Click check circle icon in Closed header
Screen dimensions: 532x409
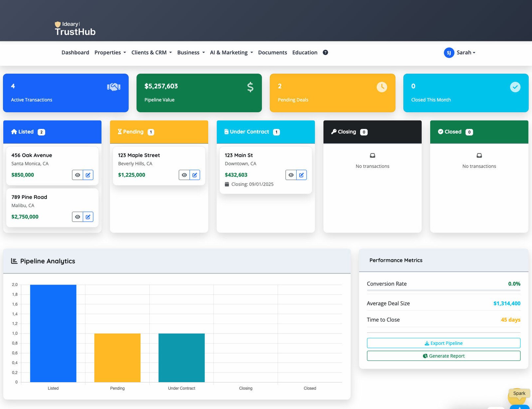coord(441,132)
